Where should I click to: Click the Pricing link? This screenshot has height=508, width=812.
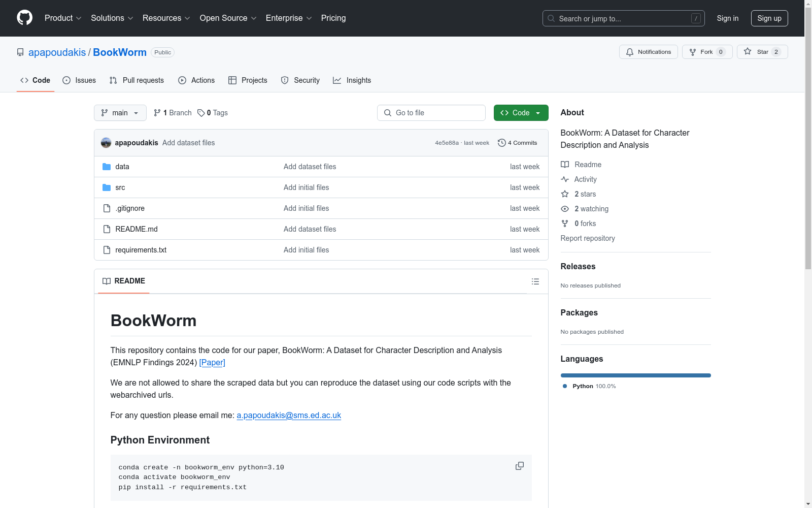tap(333, 18)
